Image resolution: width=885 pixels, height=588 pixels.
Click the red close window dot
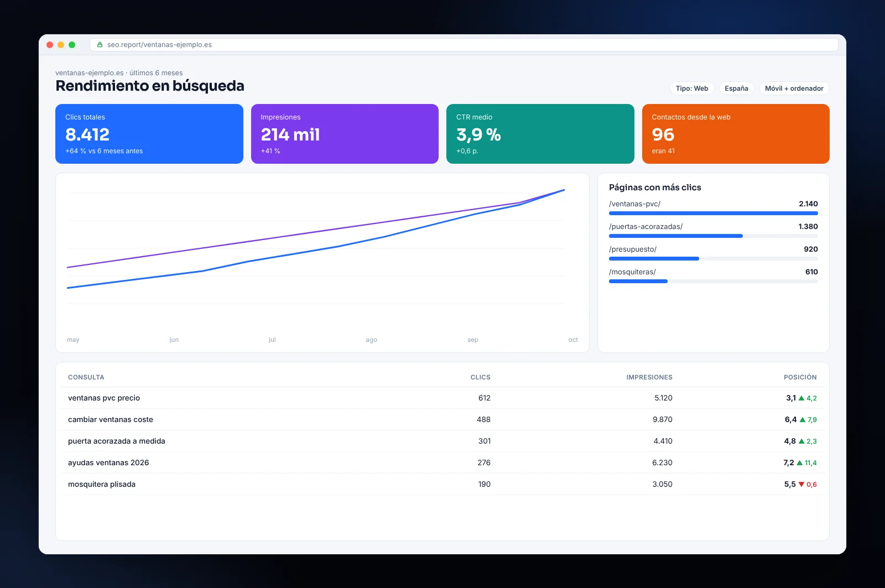(x=50, y=45)
